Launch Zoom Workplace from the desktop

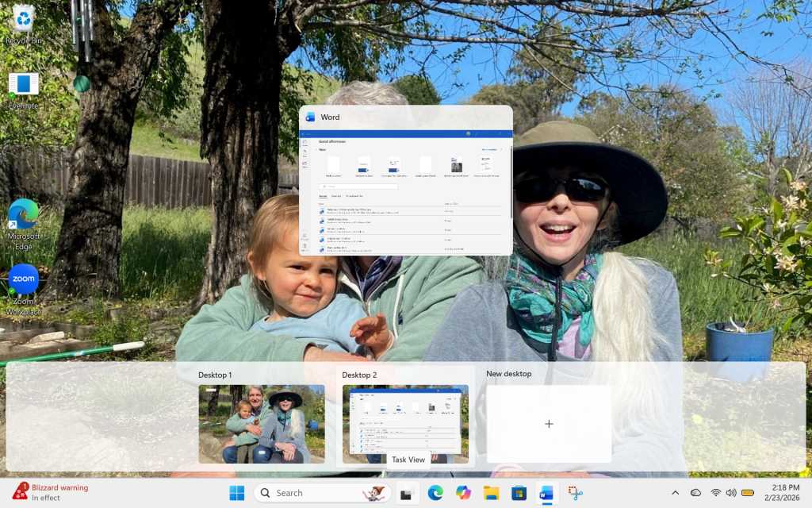coord(23,279)
